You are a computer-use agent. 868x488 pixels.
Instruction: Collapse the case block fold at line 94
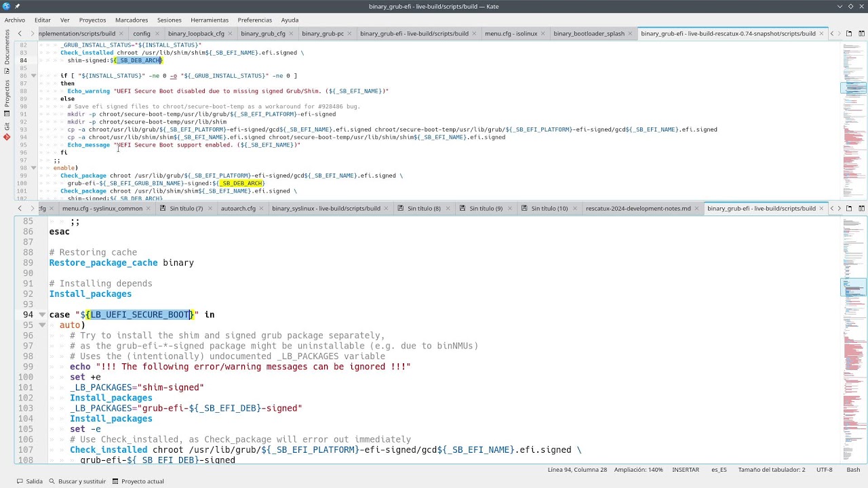(42, 314)
